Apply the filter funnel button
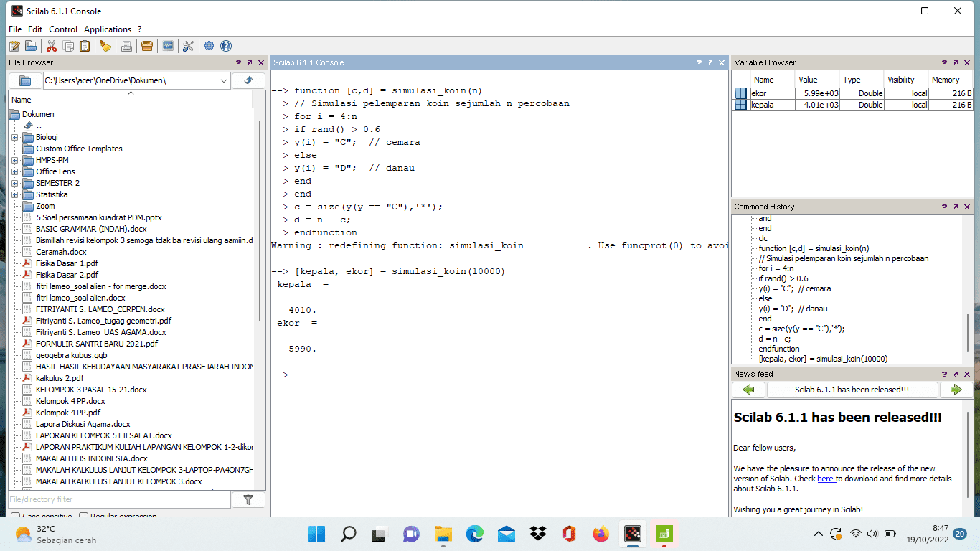 coord(248,500)
